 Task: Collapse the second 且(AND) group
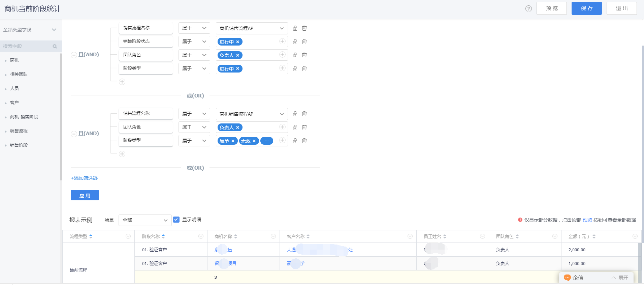74,134
